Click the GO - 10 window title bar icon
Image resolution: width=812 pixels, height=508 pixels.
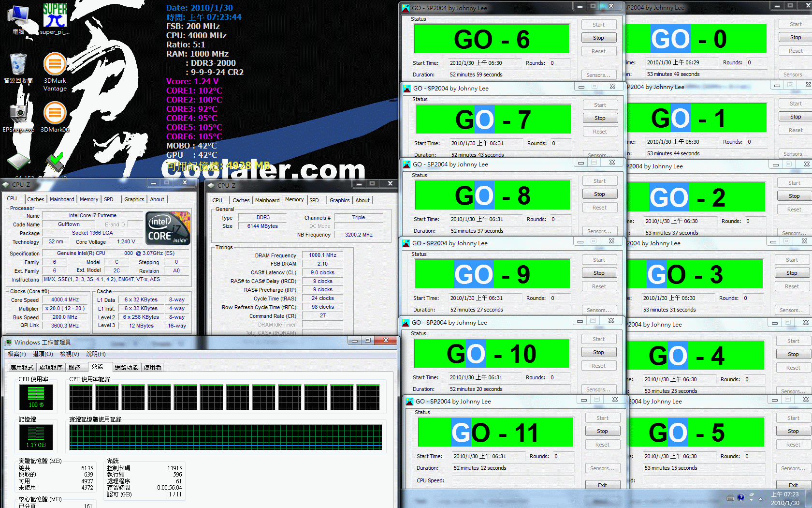(x=406, y=322)
